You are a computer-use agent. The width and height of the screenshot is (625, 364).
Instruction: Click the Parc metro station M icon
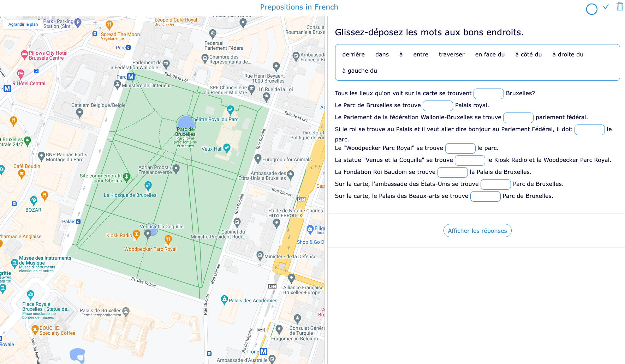(131, 77)
